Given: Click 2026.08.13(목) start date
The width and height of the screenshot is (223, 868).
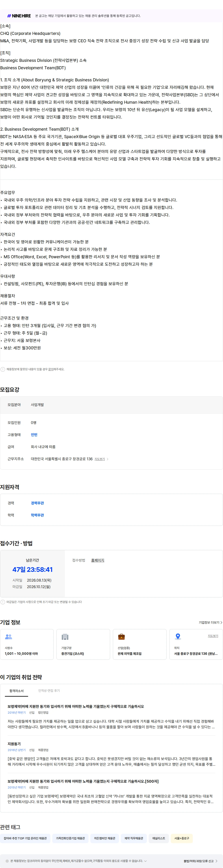Looking at the screenshot, I should (x=39, y=580).
